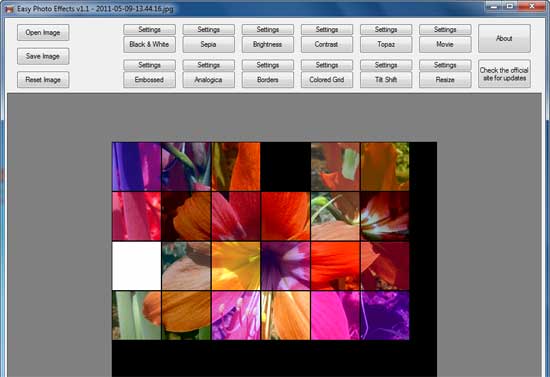
Task: Apply the Topaz effect
Action: pyautogui.click(x=386, y=45)
